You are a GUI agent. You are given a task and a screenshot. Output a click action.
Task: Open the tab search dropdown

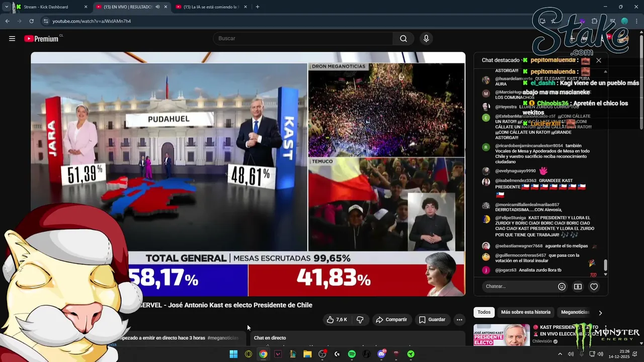[6, 7]
